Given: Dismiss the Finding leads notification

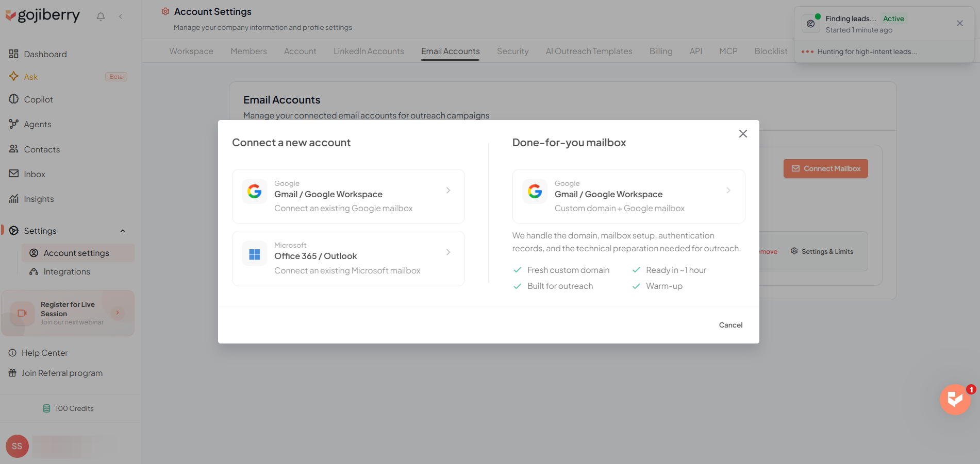Looking at the screenshot, I should pos(959,23).
